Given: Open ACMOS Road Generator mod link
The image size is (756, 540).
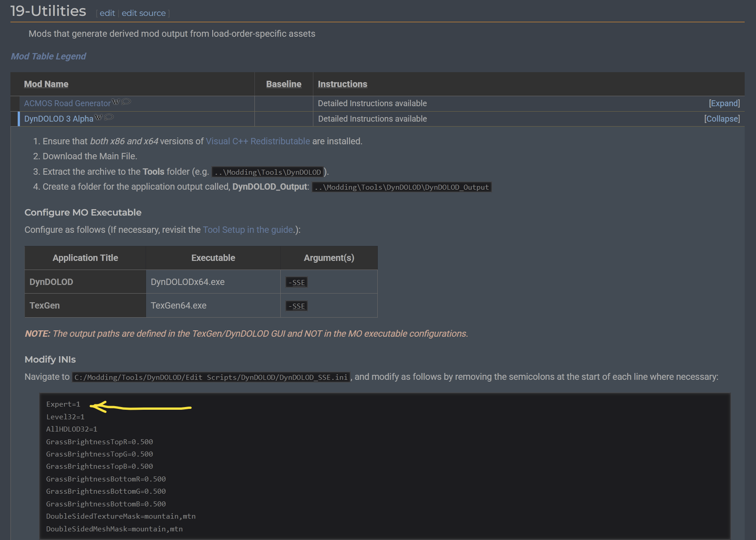Looking at the screenshot, I should [67, 103].
